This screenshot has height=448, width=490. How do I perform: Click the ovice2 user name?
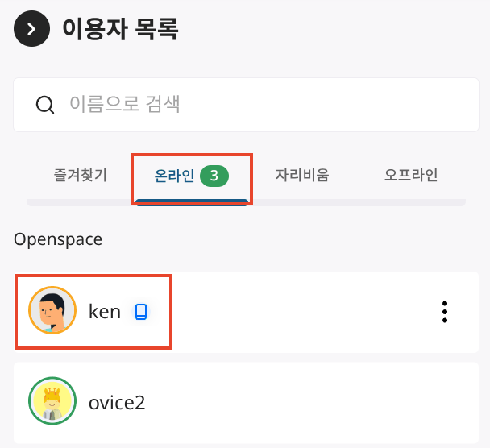(117, 403)
